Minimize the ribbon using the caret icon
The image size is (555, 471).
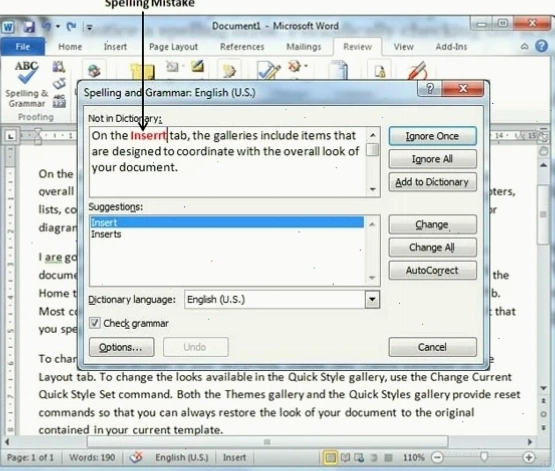525,46
